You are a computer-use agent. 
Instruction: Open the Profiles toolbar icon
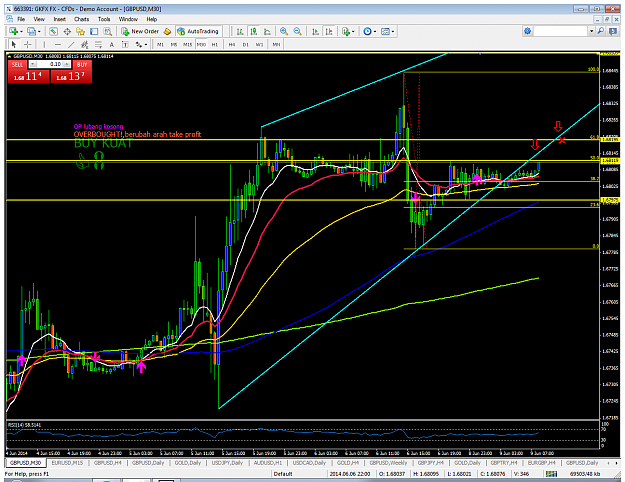pyautogui.click(x=31, y=31)
